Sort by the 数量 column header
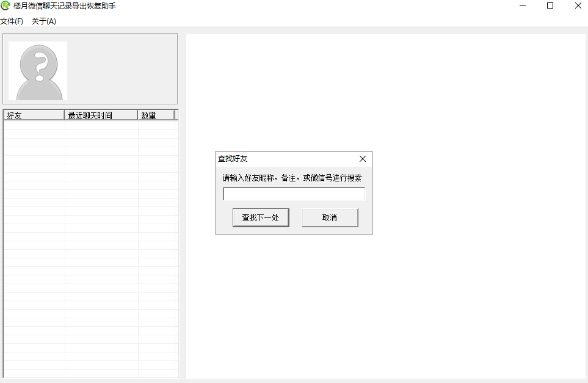The height and width of the screenshot is (383, 588). coord(156,115)
